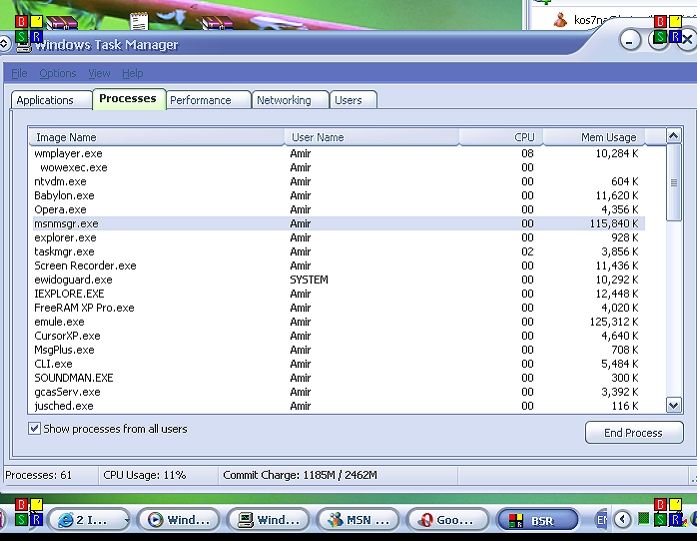
Task: Select the FreeRAM XP Pro.exe process
Action: [x=339, y=308]
